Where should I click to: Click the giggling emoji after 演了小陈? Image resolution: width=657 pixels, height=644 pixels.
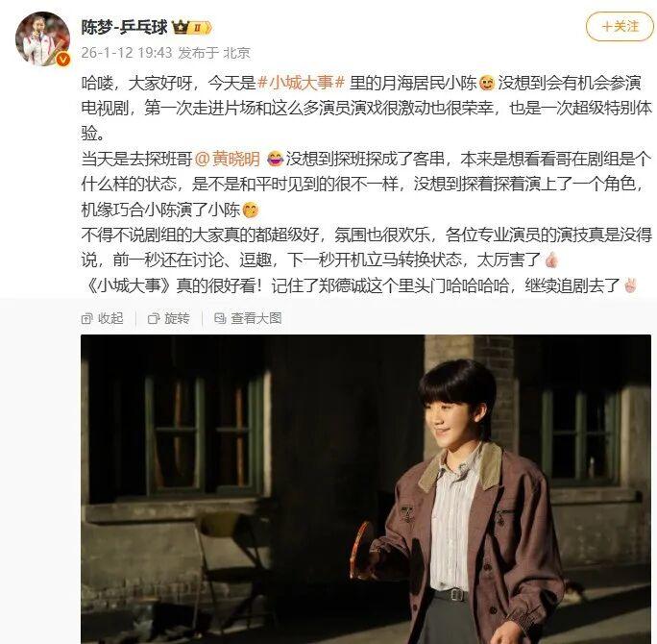pyautogui.click(x=251, y=210)
